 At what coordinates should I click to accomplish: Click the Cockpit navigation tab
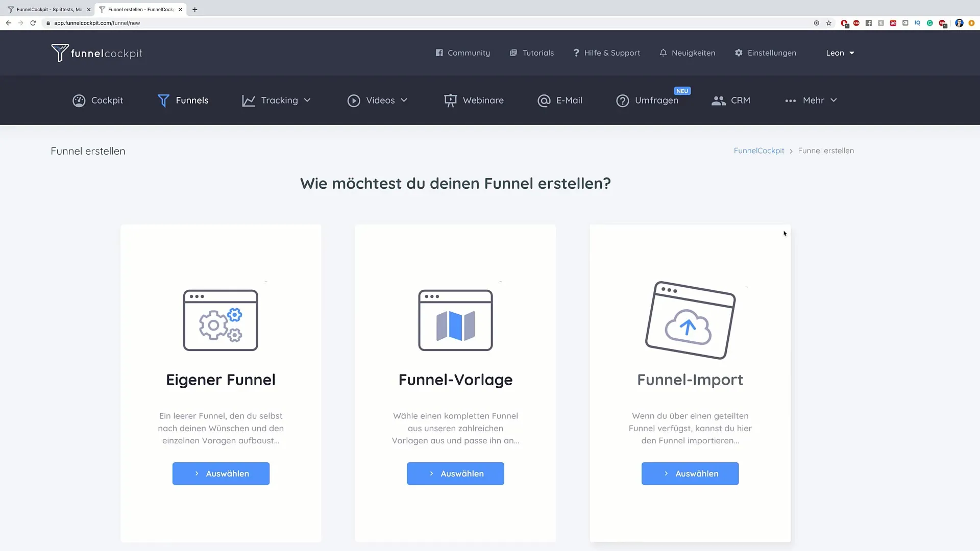[97, 100]
